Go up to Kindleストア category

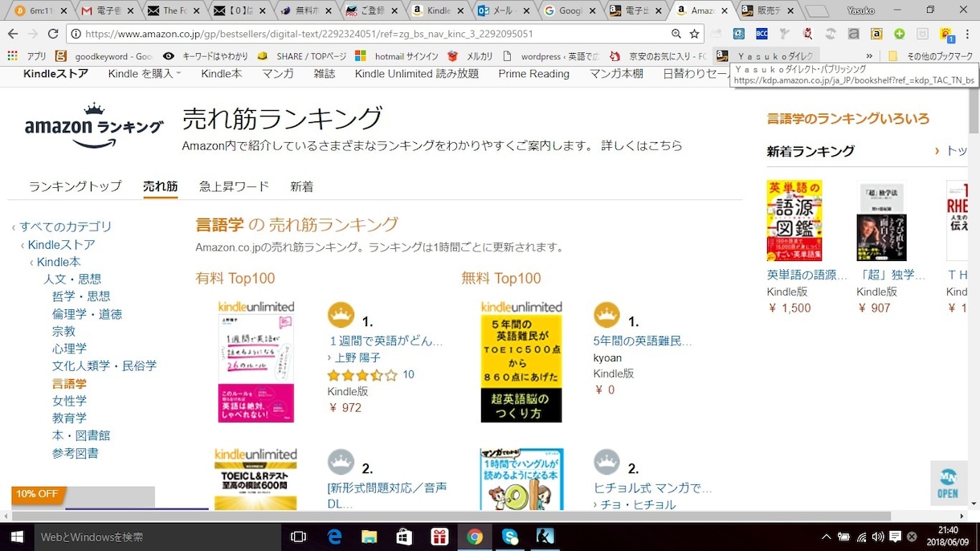pyautogui.click(x=62, y=244)
